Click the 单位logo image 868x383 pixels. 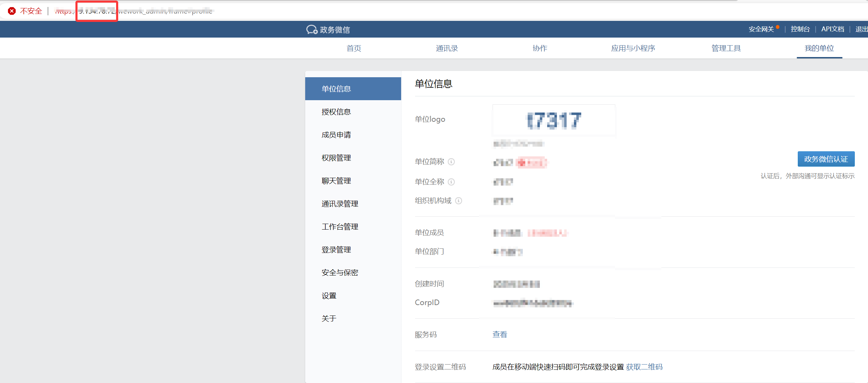(554, 120)
